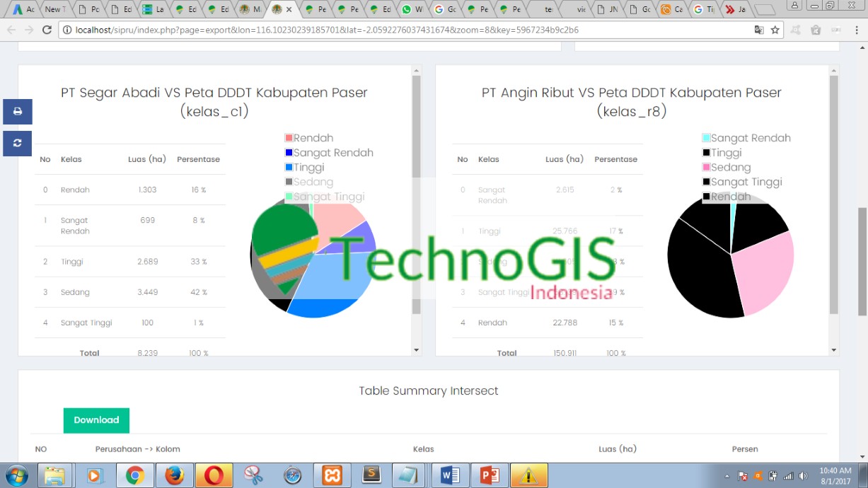Click the translate icon in the address bar

pos(759,30)
